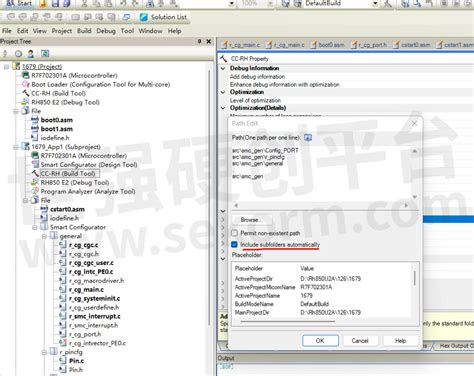
Task: Click the undo icon in the top toolbar
Action: [x=123, y=3]
